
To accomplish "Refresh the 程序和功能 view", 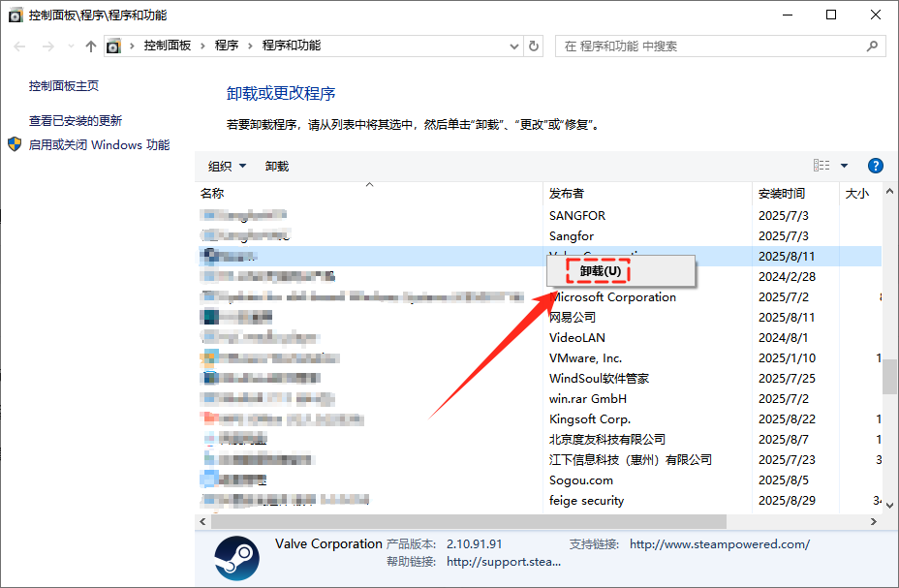I will (534, 46).
